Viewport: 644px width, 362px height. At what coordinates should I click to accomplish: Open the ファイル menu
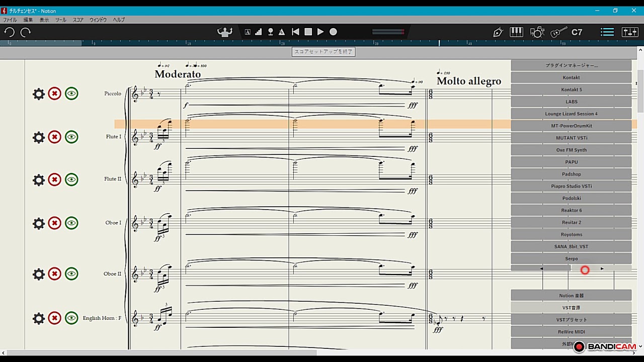coord(10,20)
